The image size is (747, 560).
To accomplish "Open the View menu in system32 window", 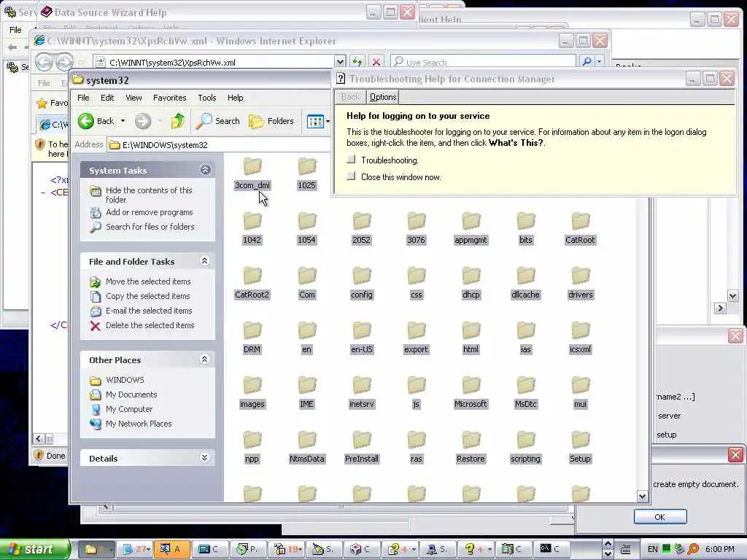I will [x=134, y=98].
